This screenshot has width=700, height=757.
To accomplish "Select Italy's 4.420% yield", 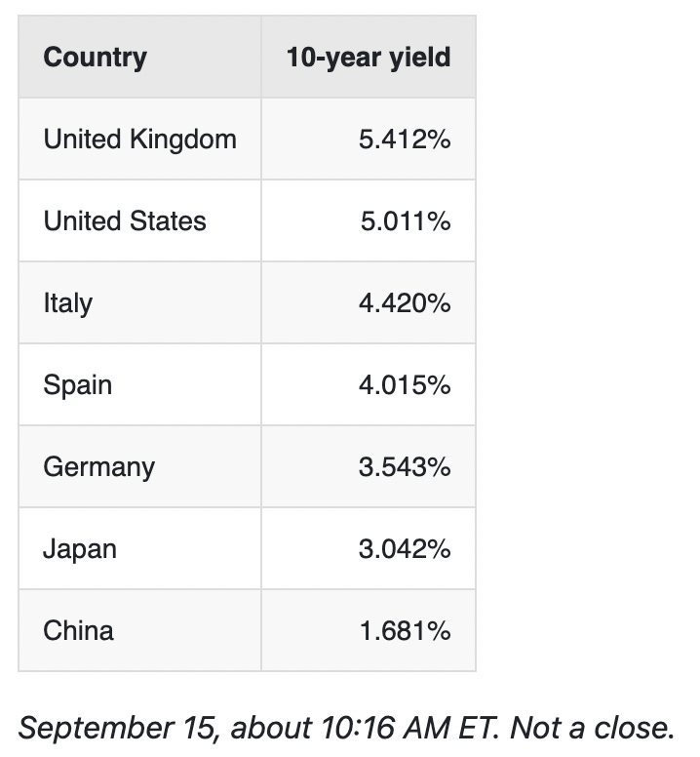I will click(x=405, y=303).
